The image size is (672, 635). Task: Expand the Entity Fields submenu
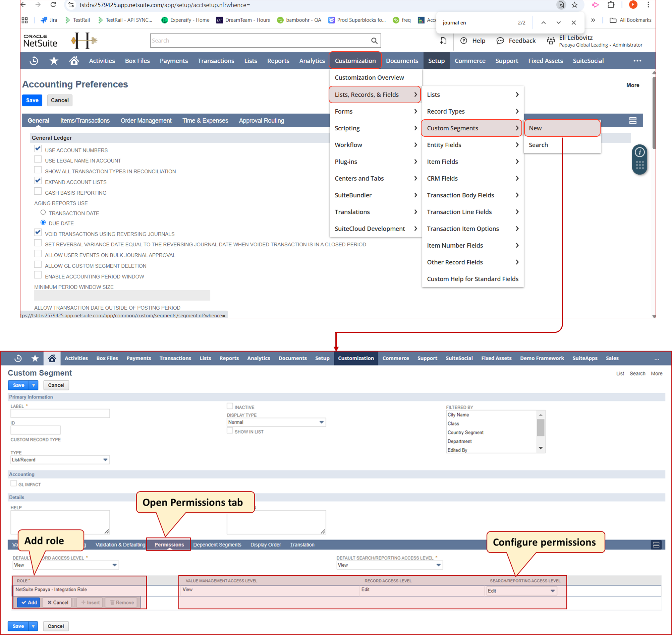pos(472,145)
